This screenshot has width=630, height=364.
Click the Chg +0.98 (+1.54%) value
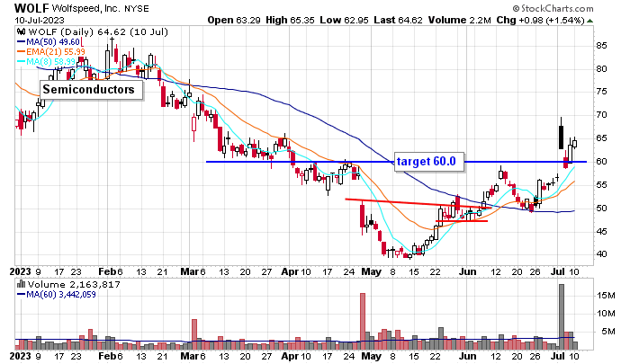[540, 20]
